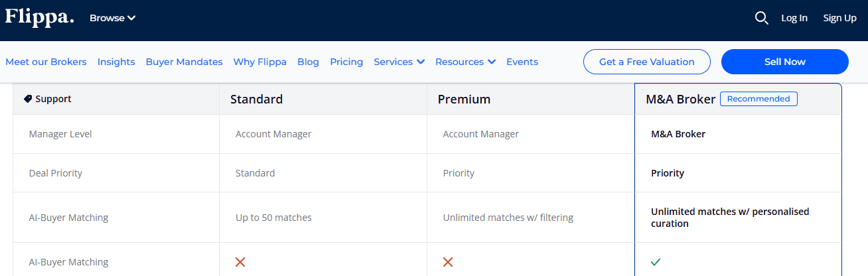Click the Log In link
The image size is (868, 276).
(x=794, y=18)
